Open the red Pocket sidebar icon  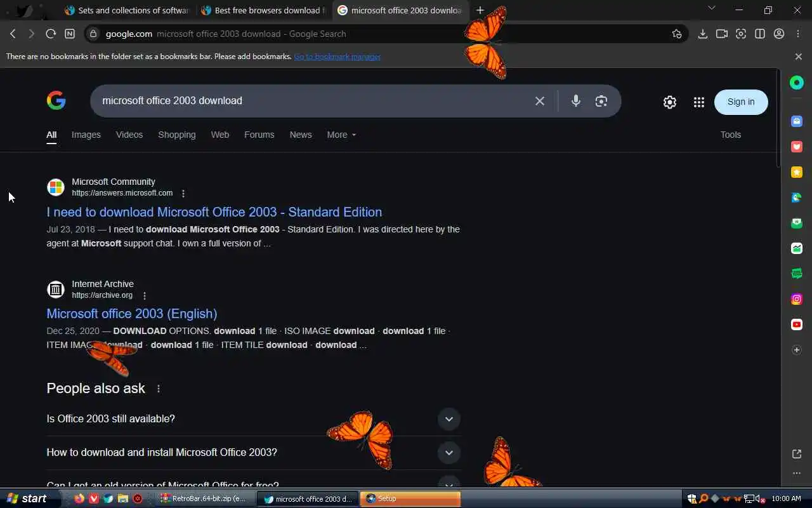pyautogui.click(x=797, y=147)
